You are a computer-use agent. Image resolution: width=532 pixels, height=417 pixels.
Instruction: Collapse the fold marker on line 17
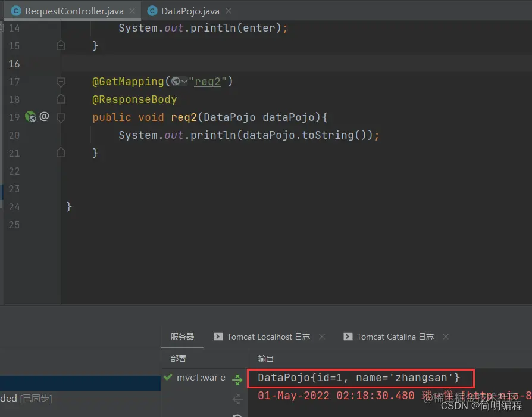[61, 82]
